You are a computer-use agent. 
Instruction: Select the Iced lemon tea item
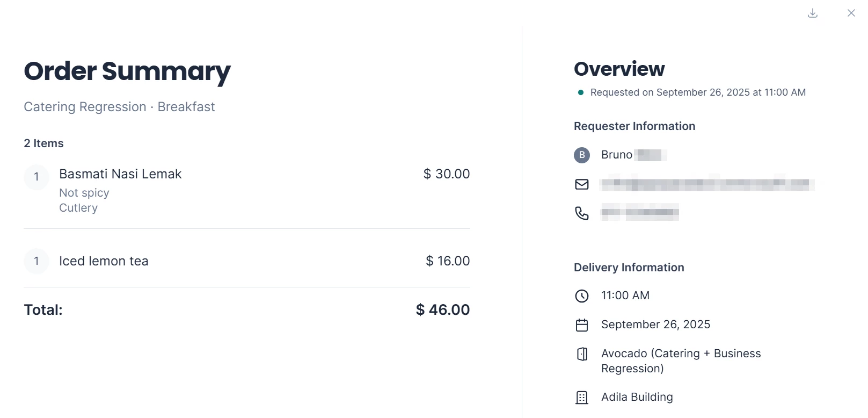104,261
